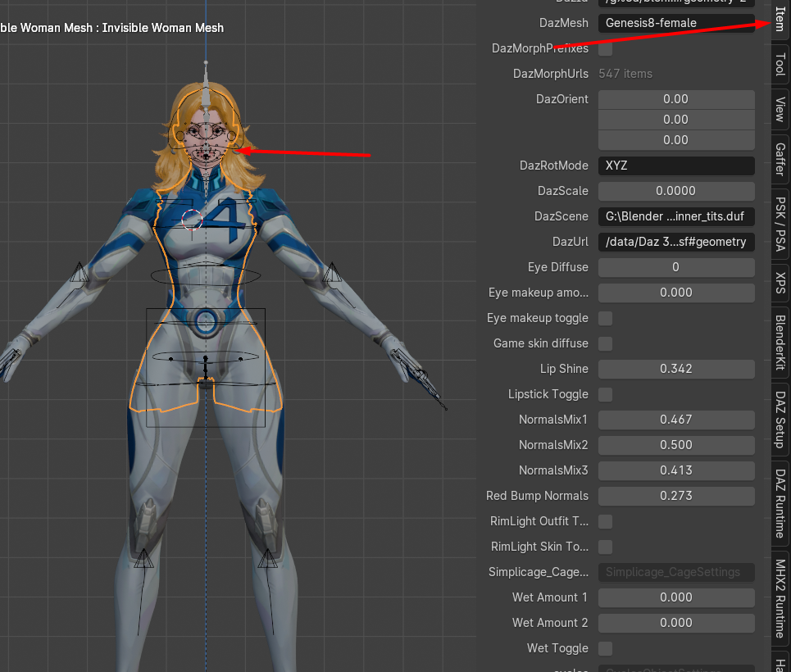
Task: Open the Item sidebar tab
Action: 780,19
